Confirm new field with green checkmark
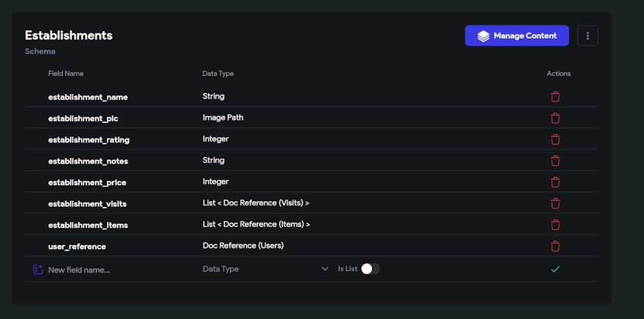Viewport: 644px width, 319px height. tap(555, 269)
